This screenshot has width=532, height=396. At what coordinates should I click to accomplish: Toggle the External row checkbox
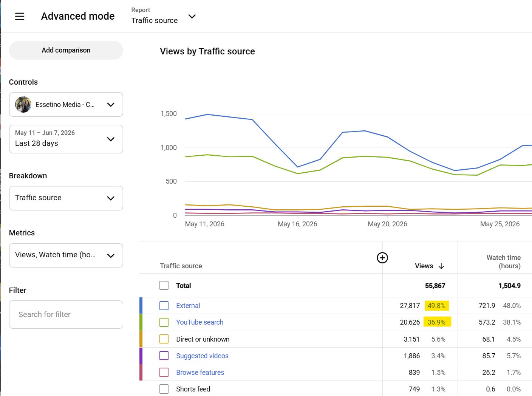tap(164, 306)
